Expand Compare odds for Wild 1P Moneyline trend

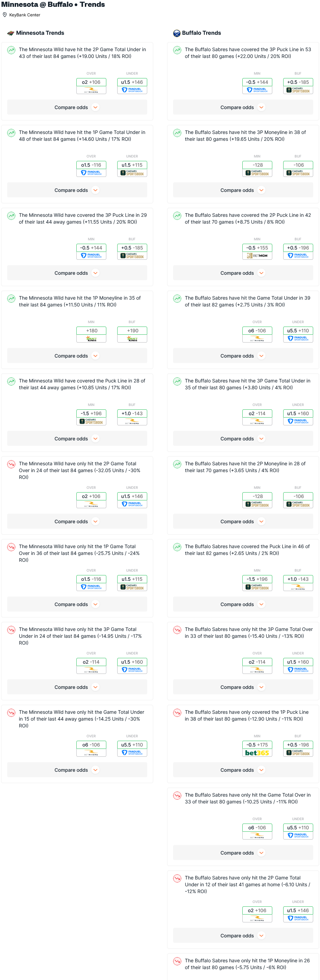[x=77, y=356]
